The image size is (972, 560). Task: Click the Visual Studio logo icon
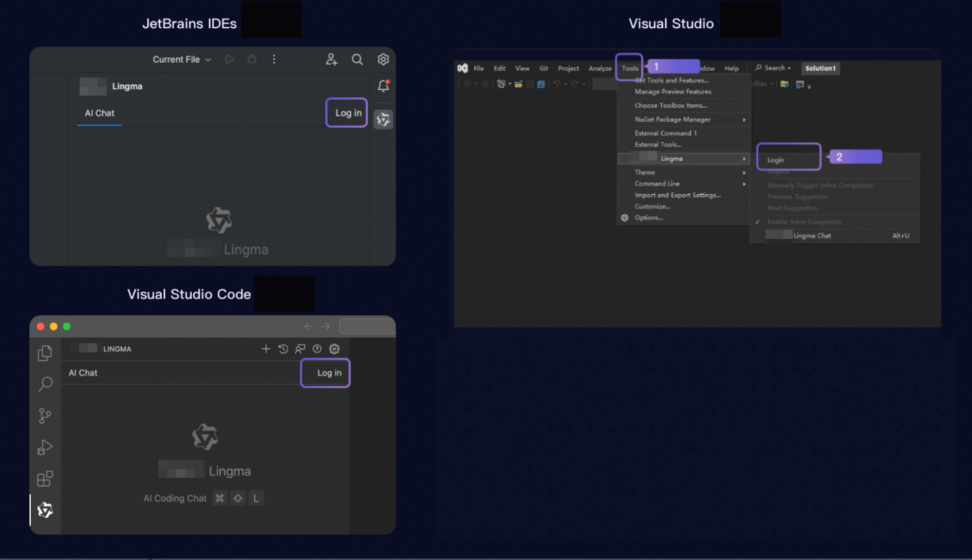[x=462, y=68]
